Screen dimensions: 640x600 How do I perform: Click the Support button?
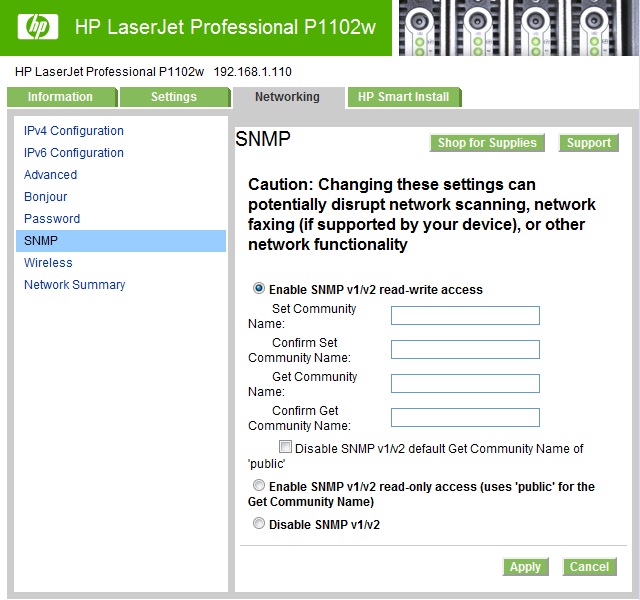coord(589,143)
